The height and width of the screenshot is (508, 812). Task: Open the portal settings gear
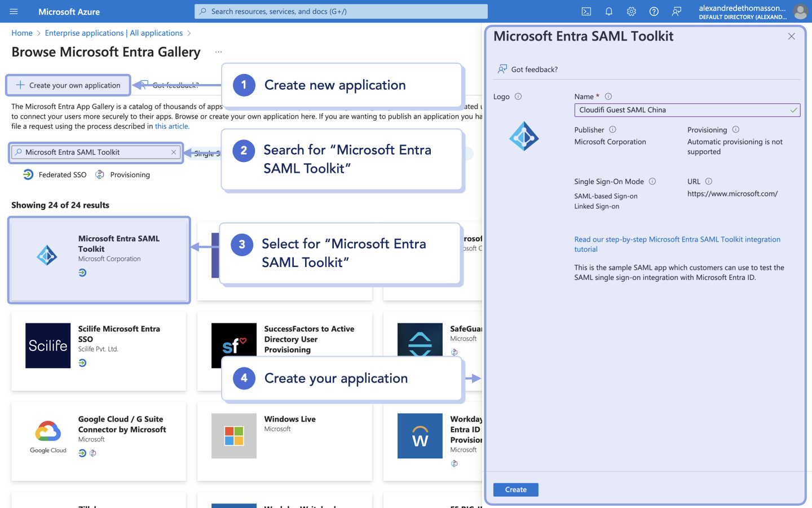pos(631,11)
